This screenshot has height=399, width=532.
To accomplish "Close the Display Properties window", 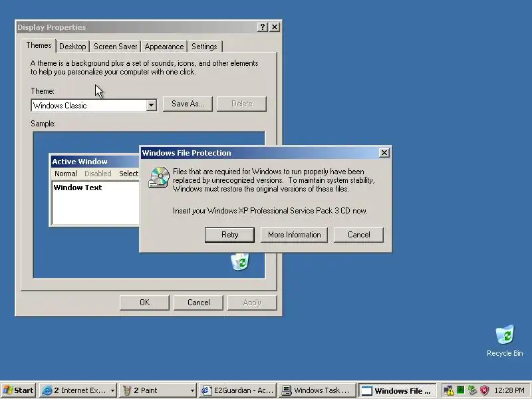I will tap(275, 27).
